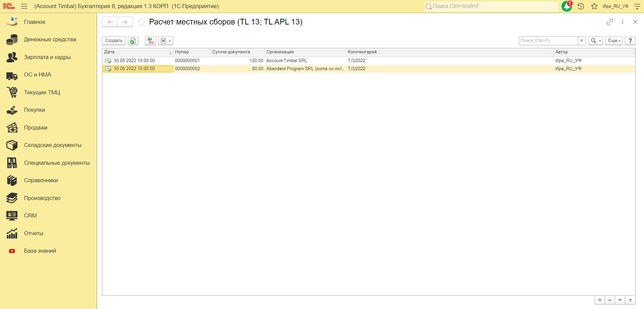This screenshot has width=644, height=309.
Task: Close the Расчет местных сборов form
Action: point(635,22)
